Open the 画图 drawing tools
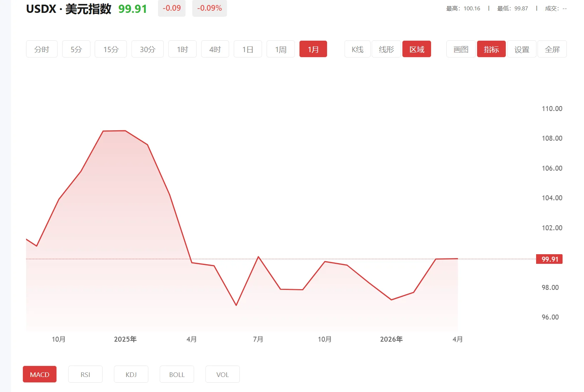584x392 pixels. click(x=461, y=49)
